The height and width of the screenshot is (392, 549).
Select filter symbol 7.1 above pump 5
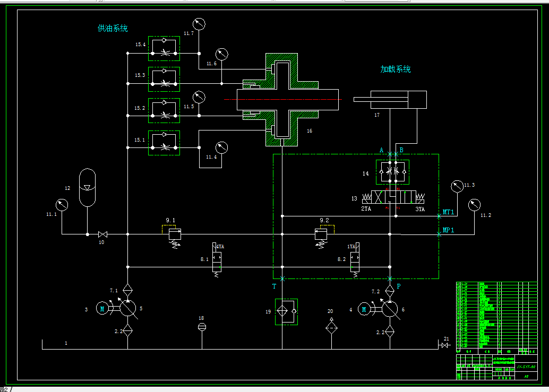(128, 290)
